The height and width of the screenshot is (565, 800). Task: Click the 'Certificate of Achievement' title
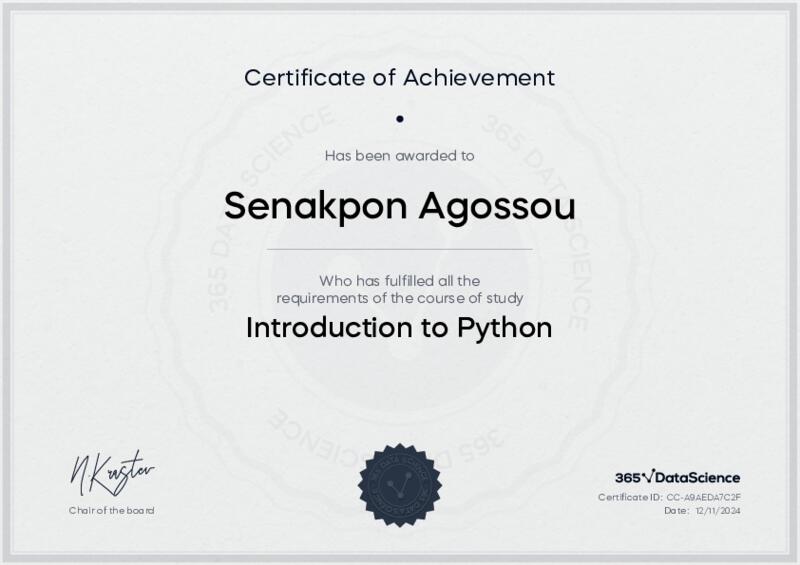pyautogui.click(x=399, y=78)
